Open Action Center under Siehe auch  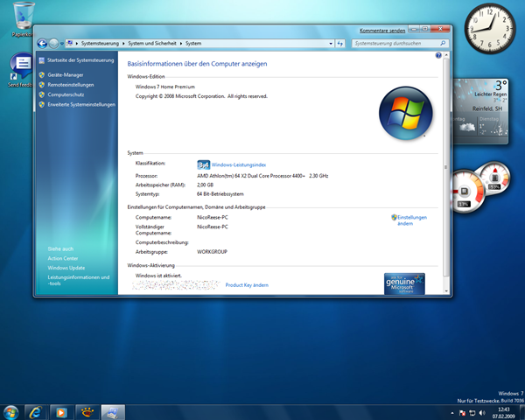coord(63,259)
